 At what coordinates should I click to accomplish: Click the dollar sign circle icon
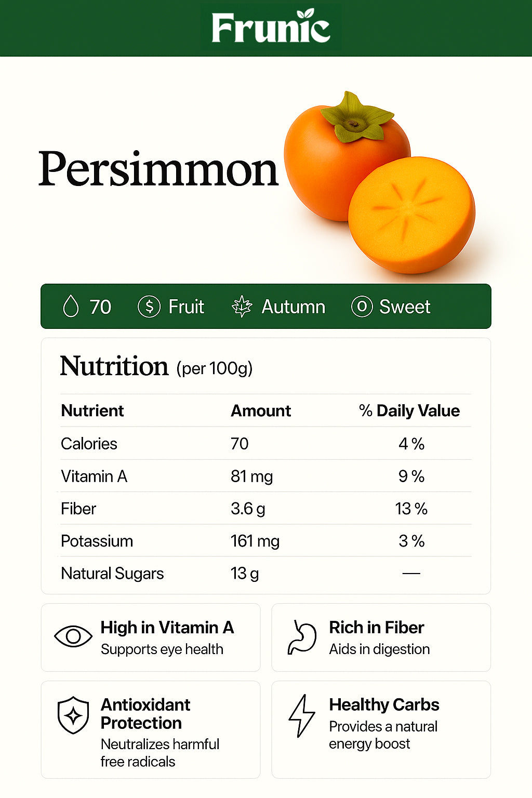(x=149, y=307)
